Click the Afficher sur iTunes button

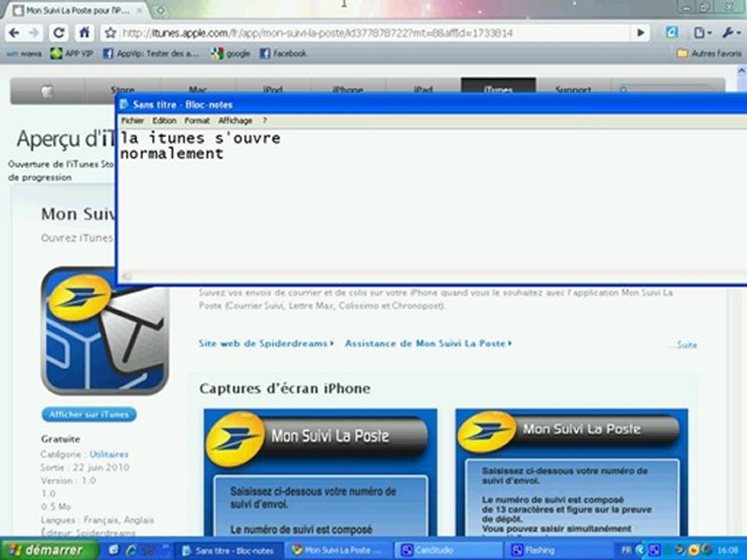pyautogui.click(x=89, y=415)
